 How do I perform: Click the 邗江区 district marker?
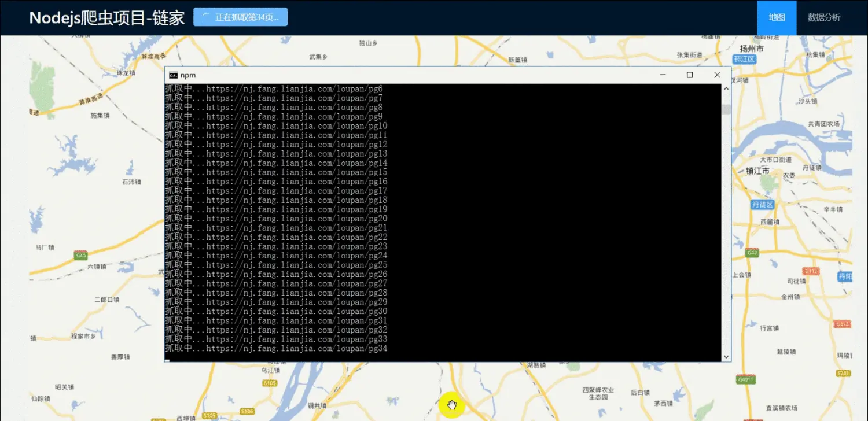(x=745, y=60)
